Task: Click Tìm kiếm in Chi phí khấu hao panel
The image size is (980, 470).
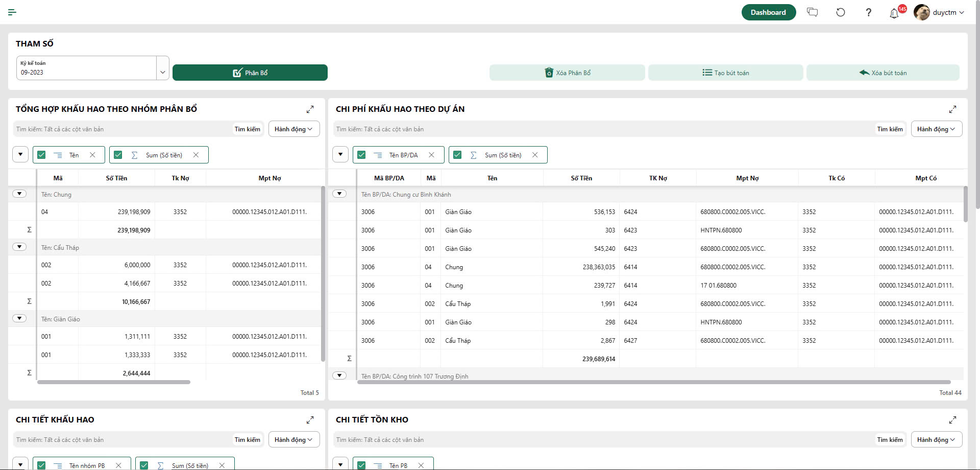Action: (x=890, y=129)
